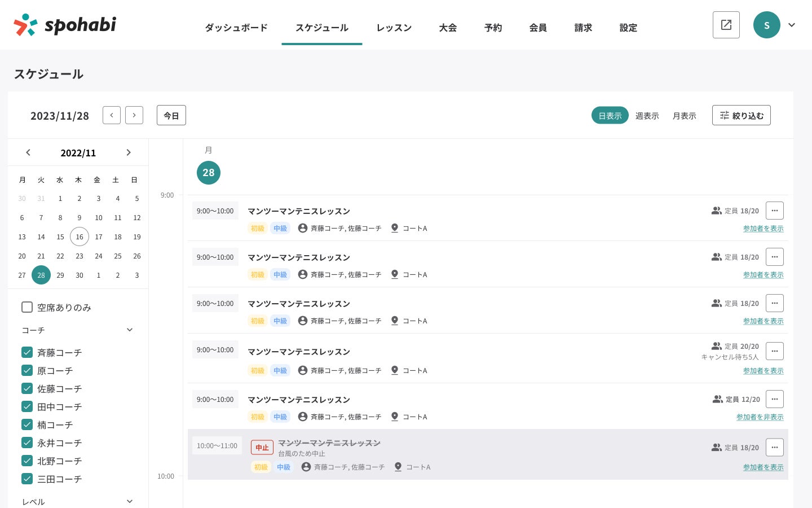
Task: Click the spohabi logo
Action: 65,25
